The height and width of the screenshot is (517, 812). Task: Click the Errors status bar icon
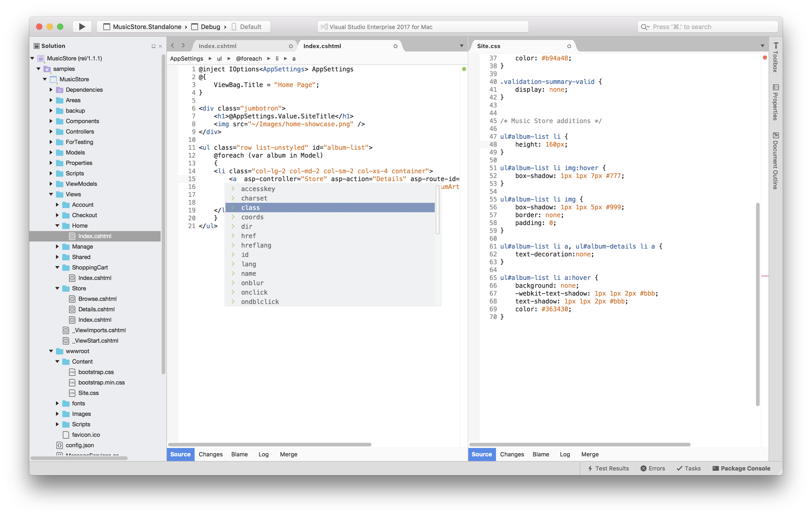(x=651, y=468)
